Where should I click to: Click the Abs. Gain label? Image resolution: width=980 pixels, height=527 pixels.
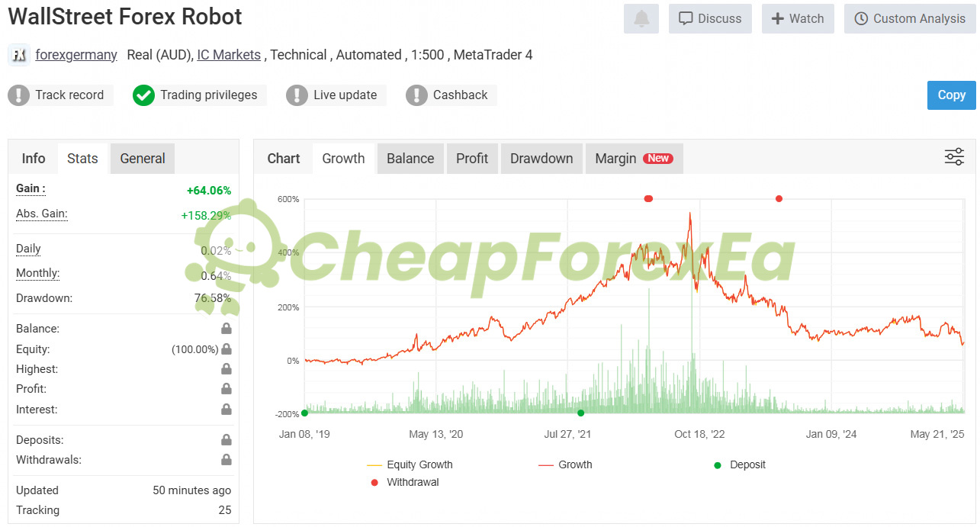42,214
